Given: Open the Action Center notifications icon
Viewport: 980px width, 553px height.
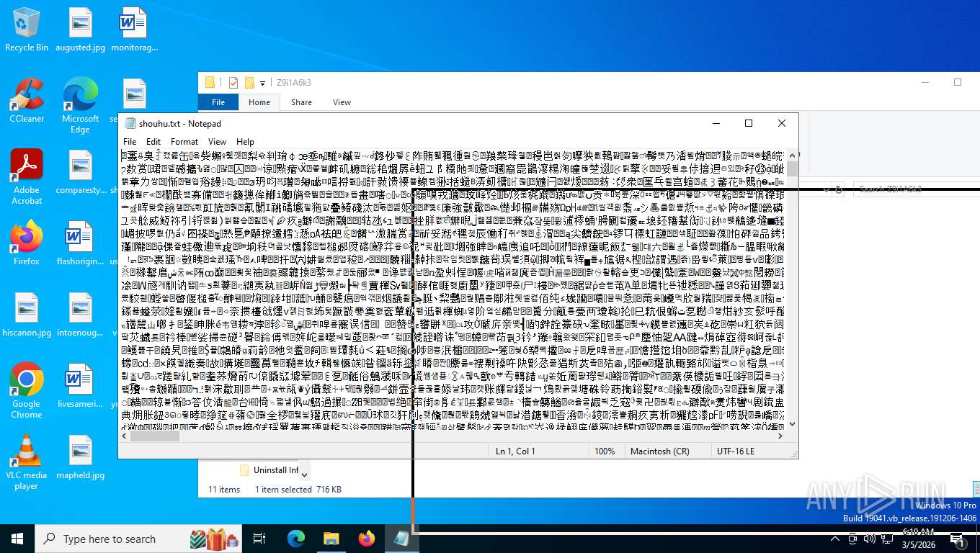Looking at the screenshot, I should point(958,539).
